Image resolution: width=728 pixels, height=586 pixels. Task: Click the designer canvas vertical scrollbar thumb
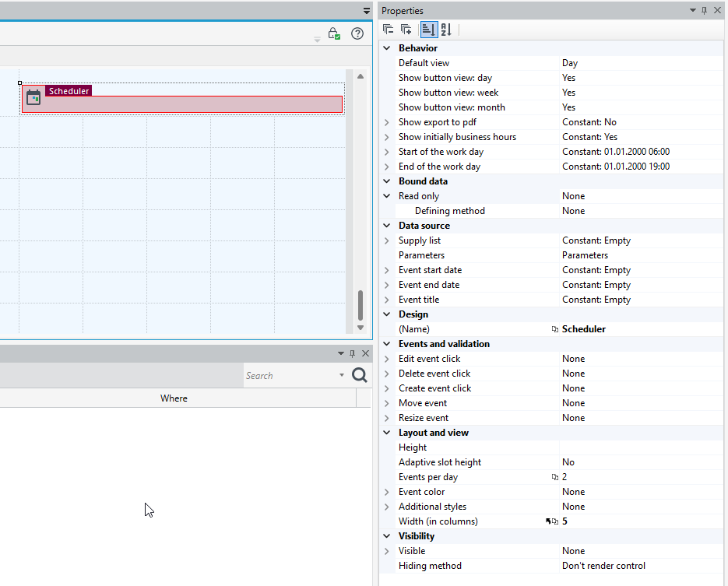click(360, 305)
